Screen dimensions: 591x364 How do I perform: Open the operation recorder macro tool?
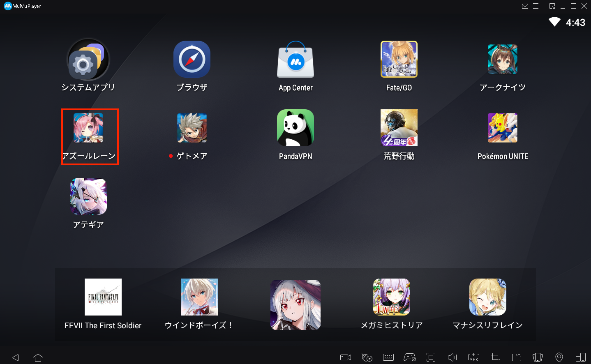(x=367, y=357)
